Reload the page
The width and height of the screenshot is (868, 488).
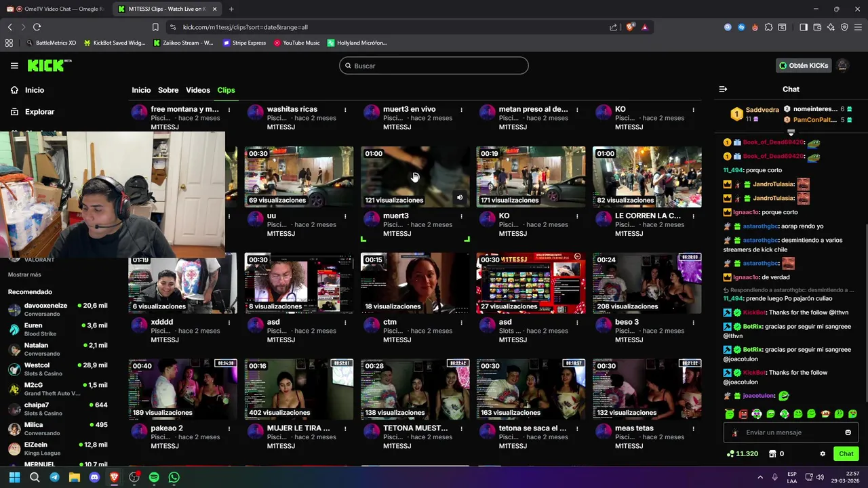(x=37, y=27)
